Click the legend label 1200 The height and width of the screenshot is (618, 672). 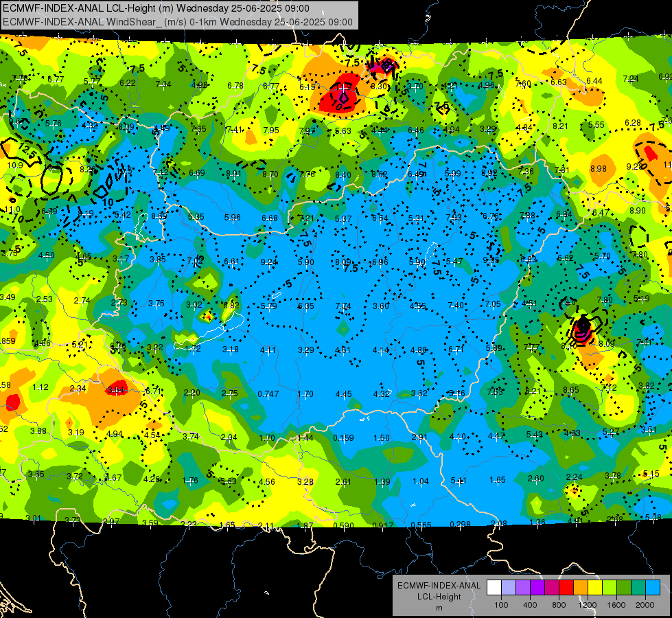(x=587, y=605)
